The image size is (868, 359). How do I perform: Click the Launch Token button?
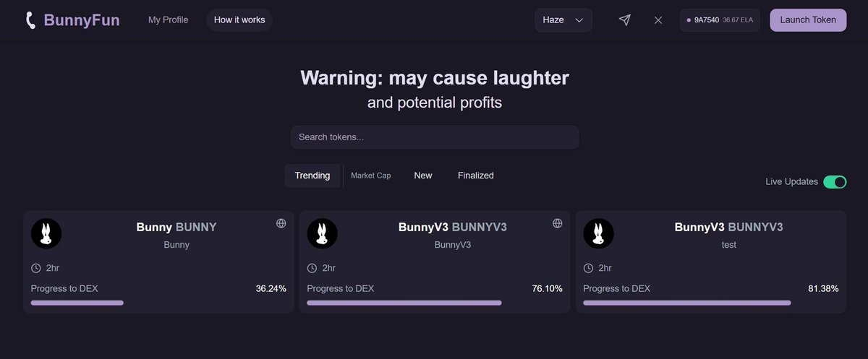(x=808, y=20)
